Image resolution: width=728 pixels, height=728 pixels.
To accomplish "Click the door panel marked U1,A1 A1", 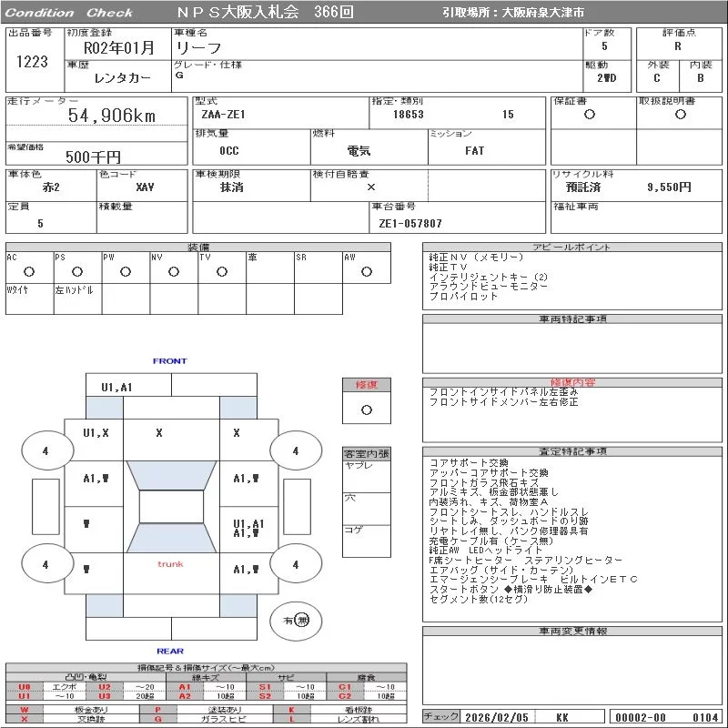I will (248, 529).
